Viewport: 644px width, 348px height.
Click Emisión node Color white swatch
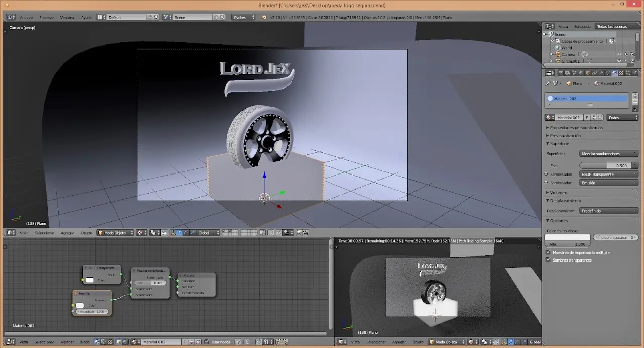80,305
